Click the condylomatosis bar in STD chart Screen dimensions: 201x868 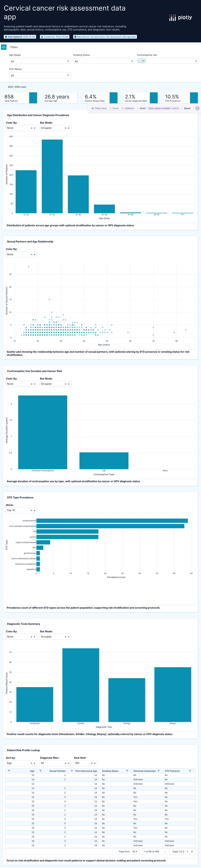pos(112,521)
